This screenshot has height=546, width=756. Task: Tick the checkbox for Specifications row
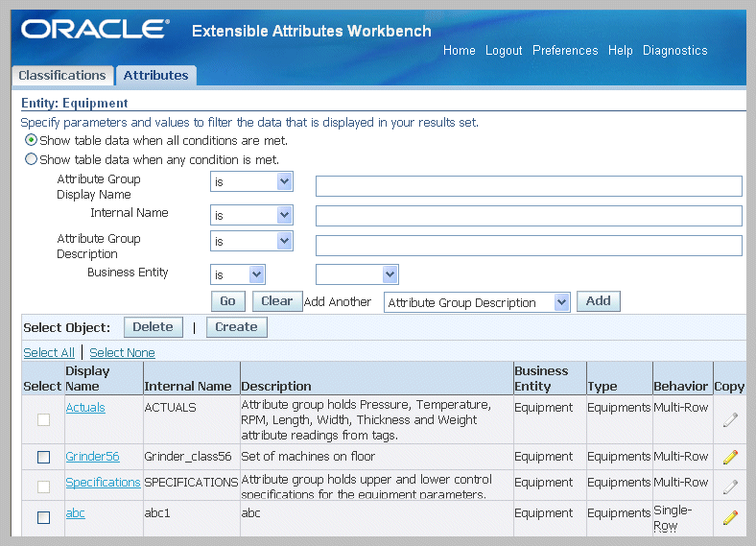[43, 487]
